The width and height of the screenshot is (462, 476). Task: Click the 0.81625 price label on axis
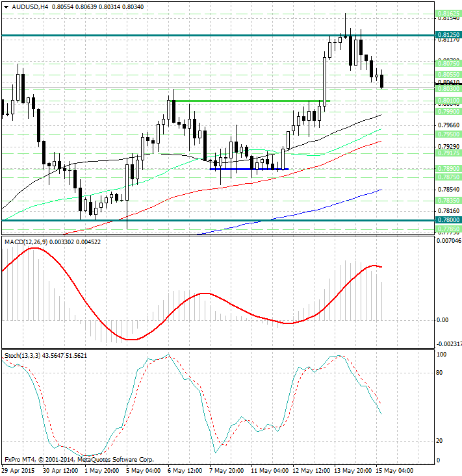[448, 13]
